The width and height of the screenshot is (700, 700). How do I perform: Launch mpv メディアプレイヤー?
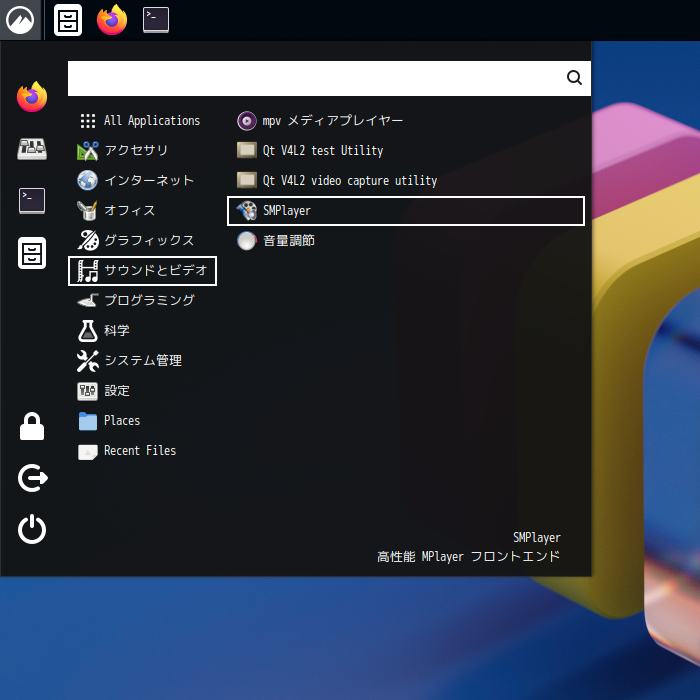click(406, 121)
